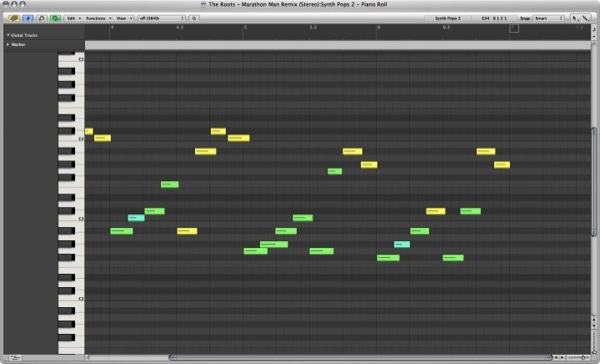Click the scroll left arrow at bottom right
Screen dimensions: 600x364
556,357
